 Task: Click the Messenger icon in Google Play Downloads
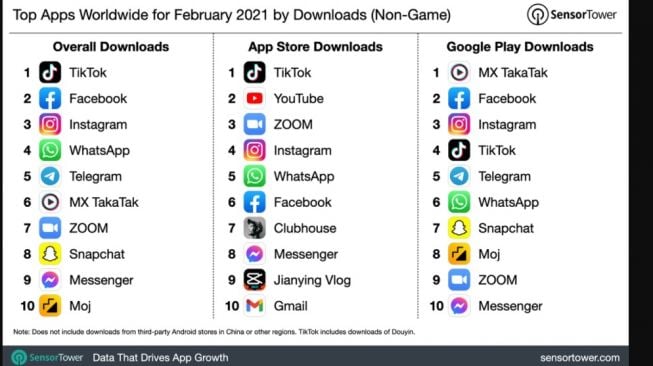tap(459, 306)
